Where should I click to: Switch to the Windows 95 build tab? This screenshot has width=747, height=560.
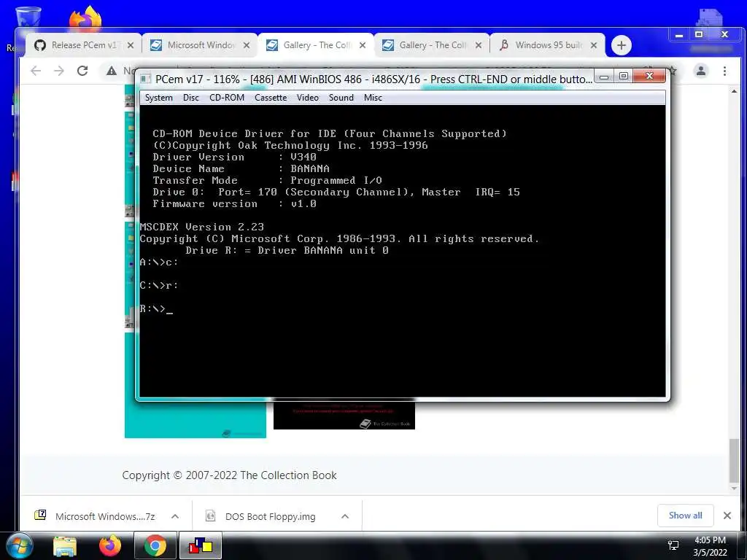(547, 45)
